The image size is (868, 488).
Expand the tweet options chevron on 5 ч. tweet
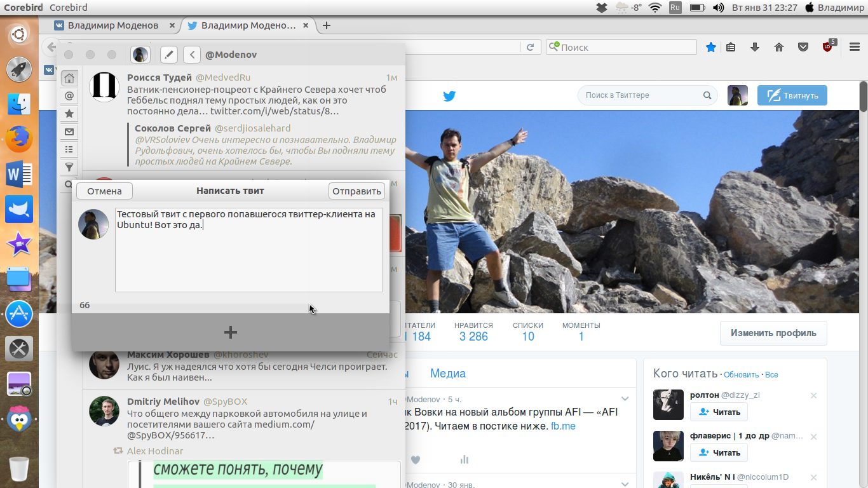(625, 399)
